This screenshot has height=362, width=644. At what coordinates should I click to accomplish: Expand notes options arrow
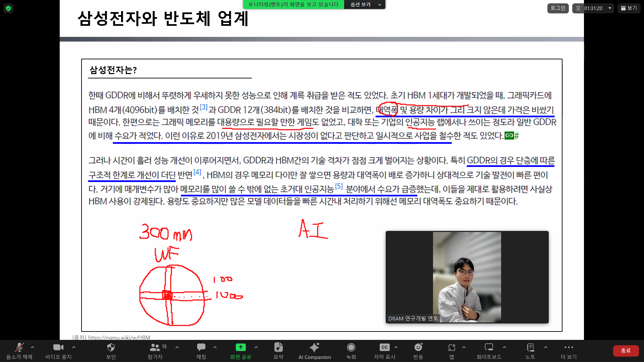coord(546,347)
